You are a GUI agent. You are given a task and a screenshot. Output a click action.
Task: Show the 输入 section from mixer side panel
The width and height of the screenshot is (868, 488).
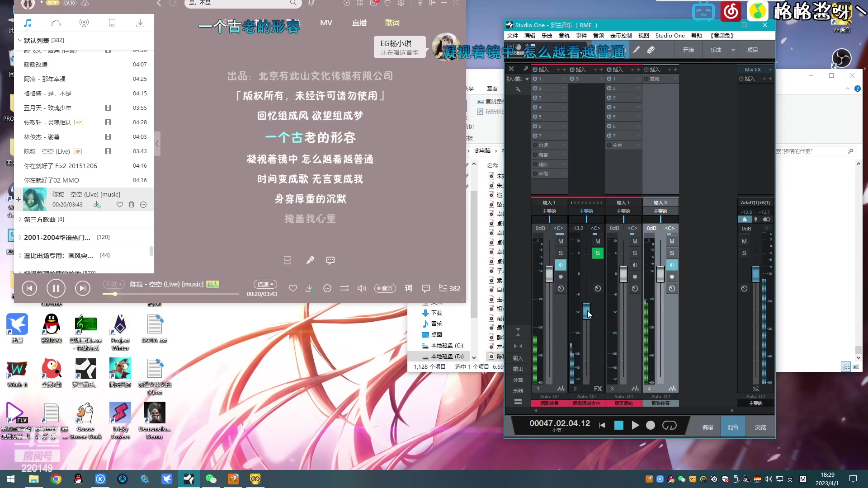(518, 358)
